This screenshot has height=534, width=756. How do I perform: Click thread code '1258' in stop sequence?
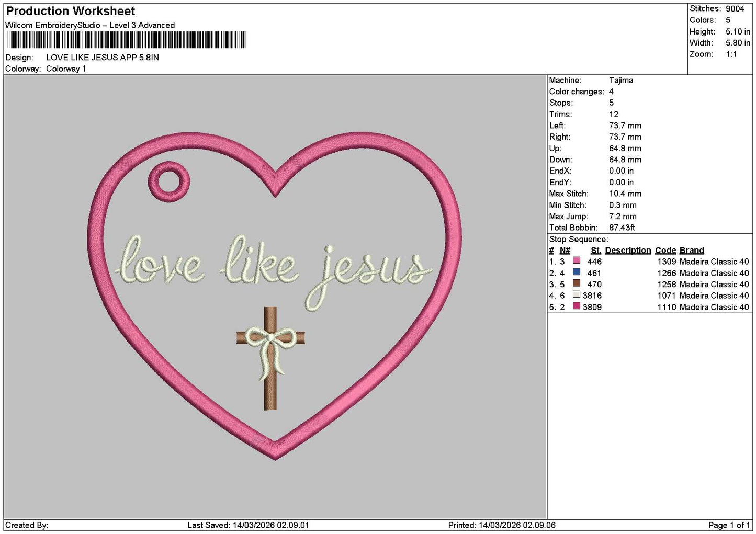[667, 285]
